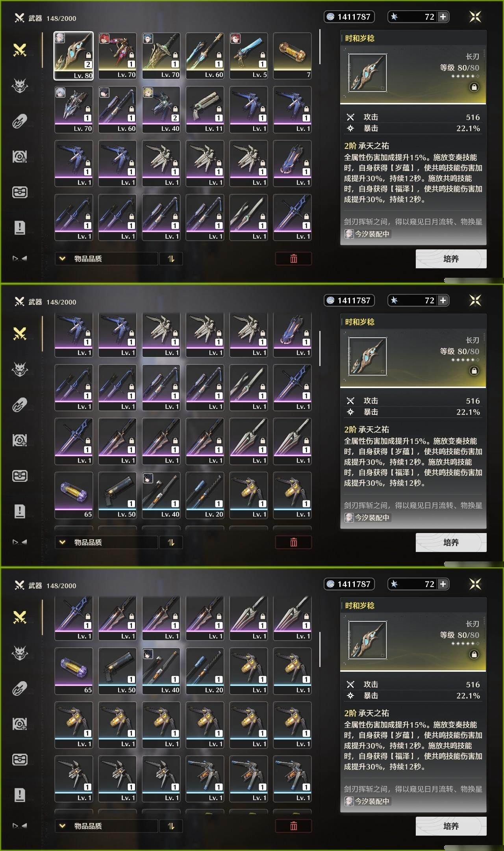
Task: Toggle the lock on 时和岁稔 in top detail panel
Action: (474, 87)
